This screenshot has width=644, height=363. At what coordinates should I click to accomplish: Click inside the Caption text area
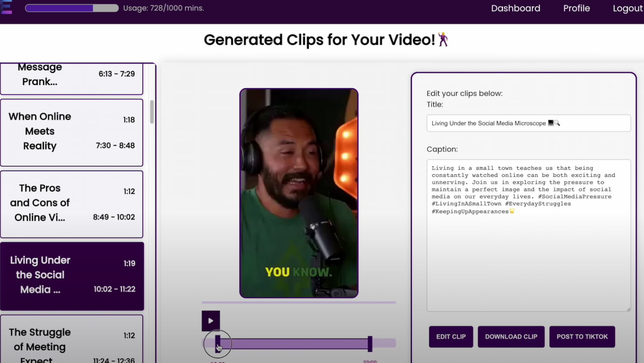click(529, 235)
